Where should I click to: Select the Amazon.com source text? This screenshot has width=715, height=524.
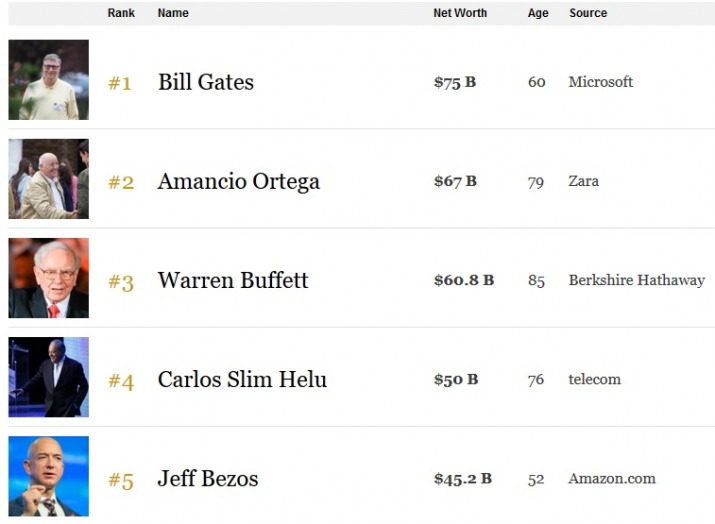tap(612, 478)
